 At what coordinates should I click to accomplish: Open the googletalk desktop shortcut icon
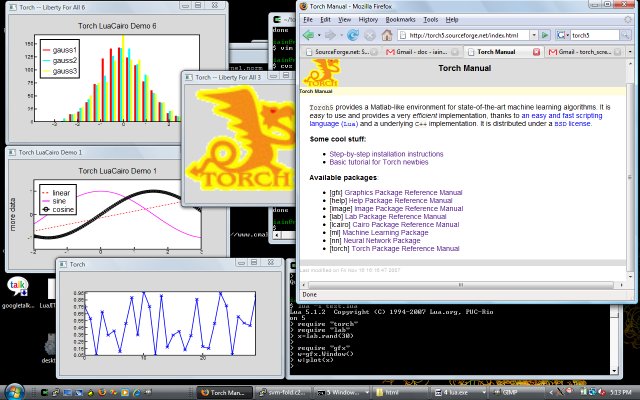(16, 287)
